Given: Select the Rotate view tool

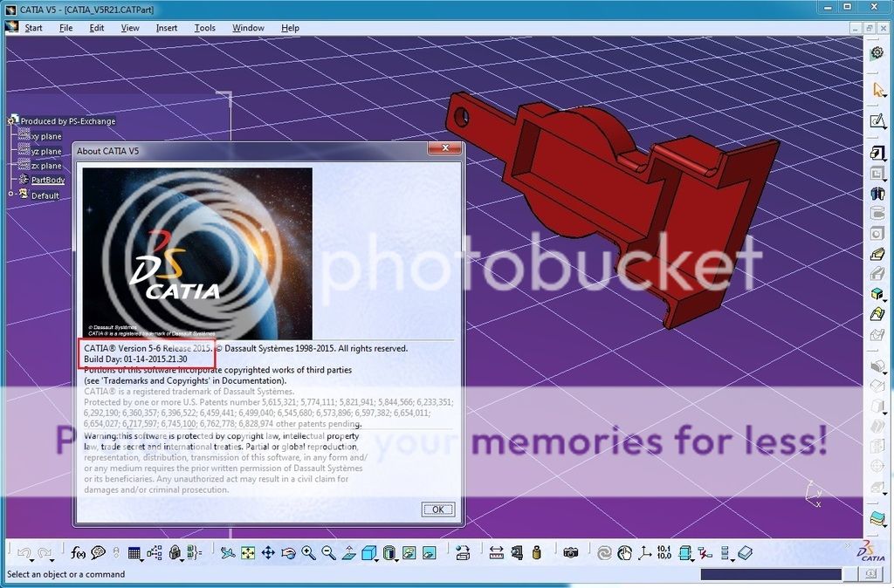Looking at the screenshot, I should click(288, 552).
